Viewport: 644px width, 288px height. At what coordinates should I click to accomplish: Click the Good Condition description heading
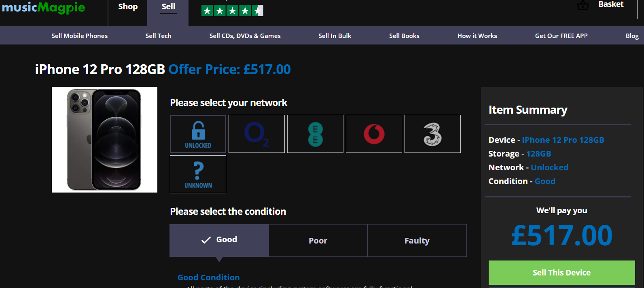click(209, 277)
